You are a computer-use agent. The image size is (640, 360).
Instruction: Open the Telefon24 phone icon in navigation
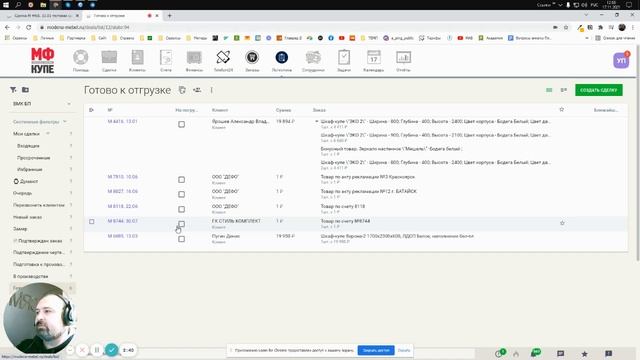[x=223, y=57]
